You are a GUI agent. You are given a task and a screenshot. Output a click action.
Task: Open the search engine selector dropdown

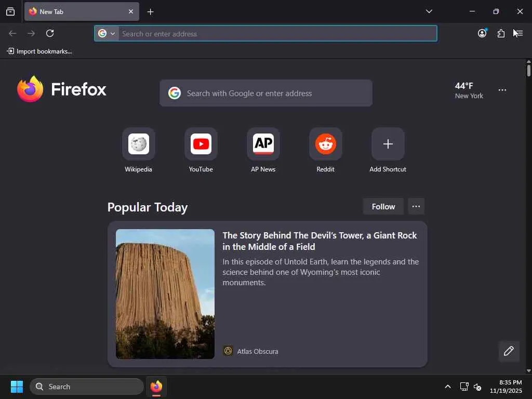(107, 34)
